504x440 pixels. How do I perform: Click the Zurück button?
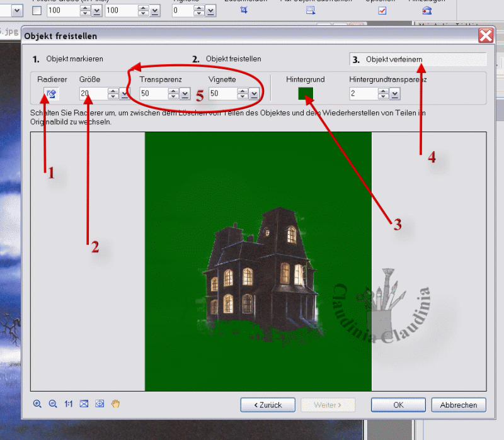coord(268,405)
